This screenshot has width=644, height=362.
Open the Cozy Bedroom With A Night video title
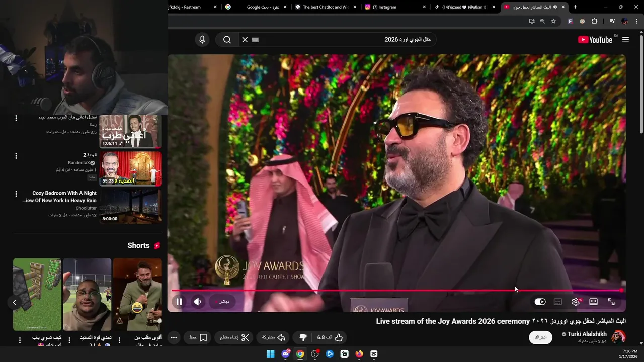pos(60,197)
